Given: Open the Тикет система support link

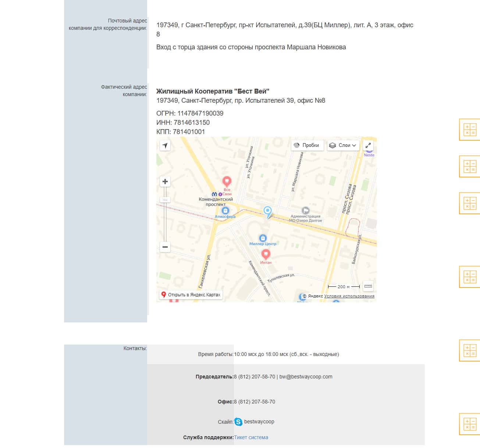Looking at the screenshot, I should pos(251,437).
